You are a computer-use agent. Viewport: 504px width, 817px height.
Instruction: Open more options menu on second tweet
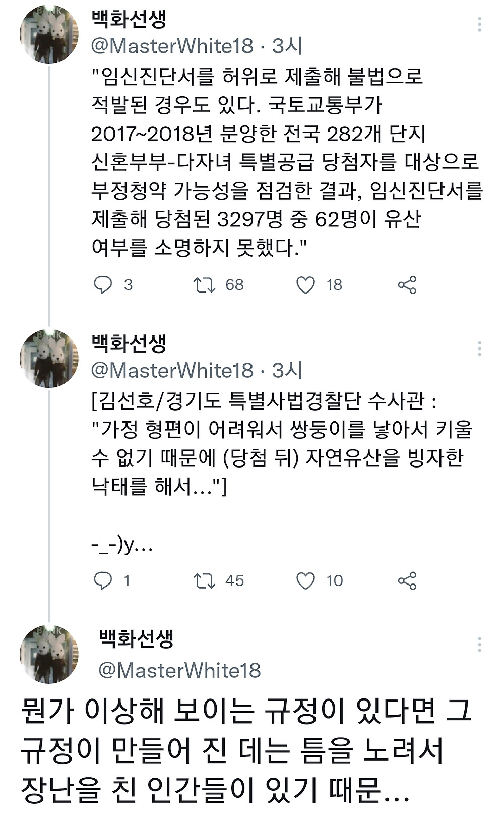coord(479,348)
